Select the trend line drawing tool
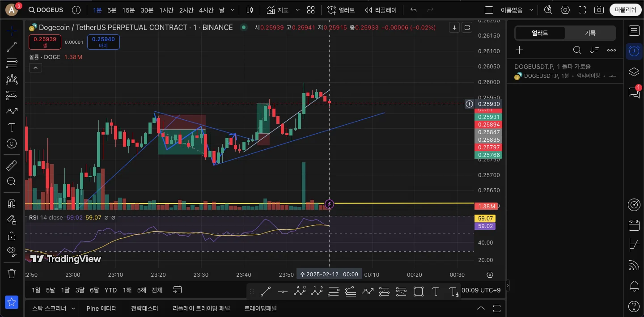The height and width of the screenshot is (317, 644). (12, 47)
